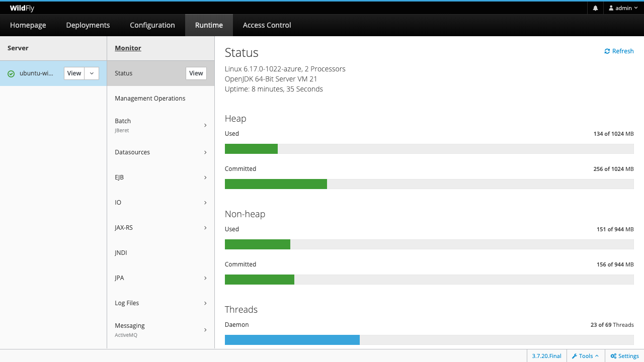Expand the EJB chevron
The image size is (644, 362).
(205, 177)
